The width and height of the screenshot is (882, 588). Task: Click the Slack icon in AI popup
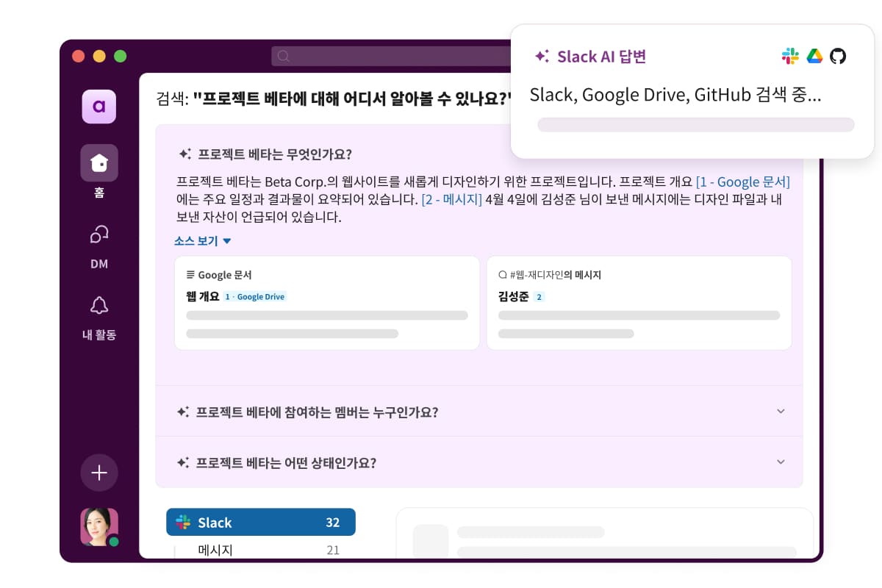point(790,56)
